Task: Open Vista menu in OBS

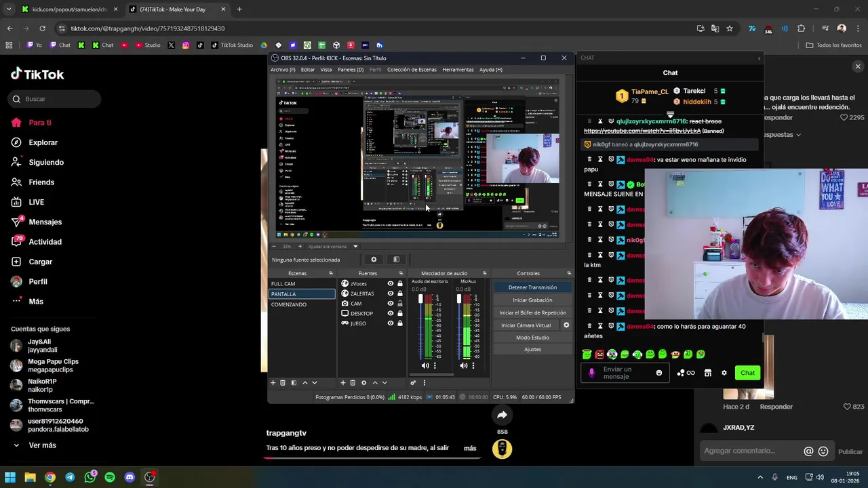Action: pos(326,70)
